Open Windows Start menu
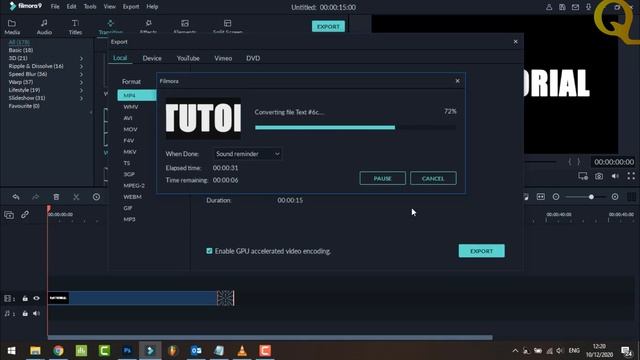Screen dimensions: 640x360 pos(11,351)
